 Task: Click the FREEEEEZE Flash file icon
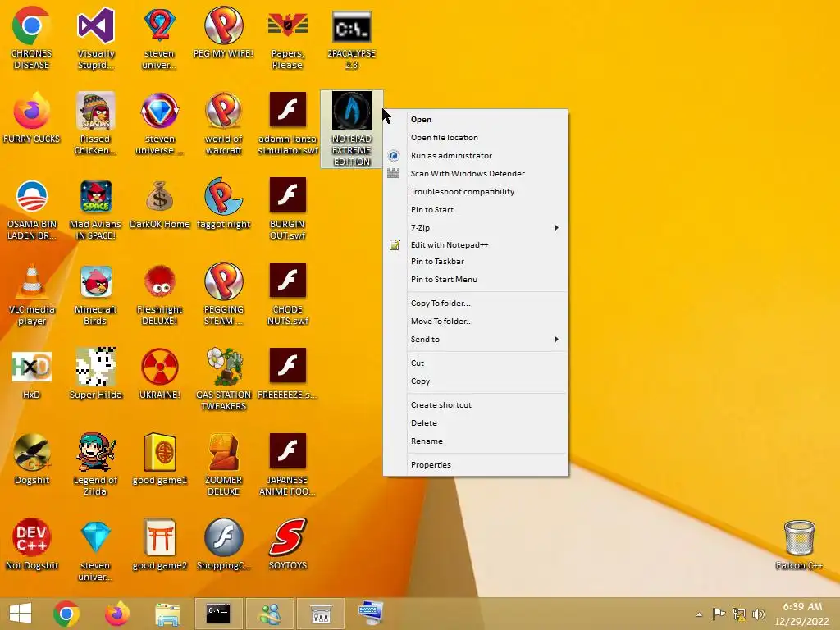(288, 374)
